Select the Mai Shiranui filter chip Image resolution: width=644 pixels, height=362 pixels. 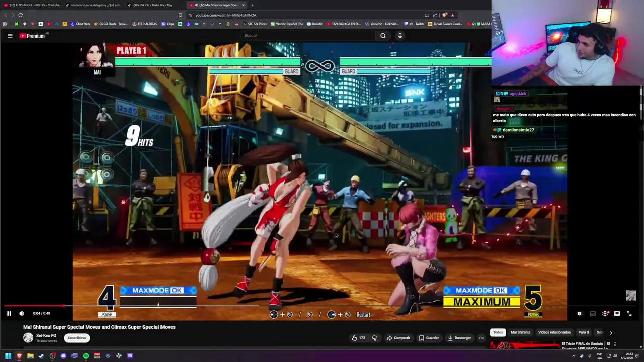click(520, 332)
